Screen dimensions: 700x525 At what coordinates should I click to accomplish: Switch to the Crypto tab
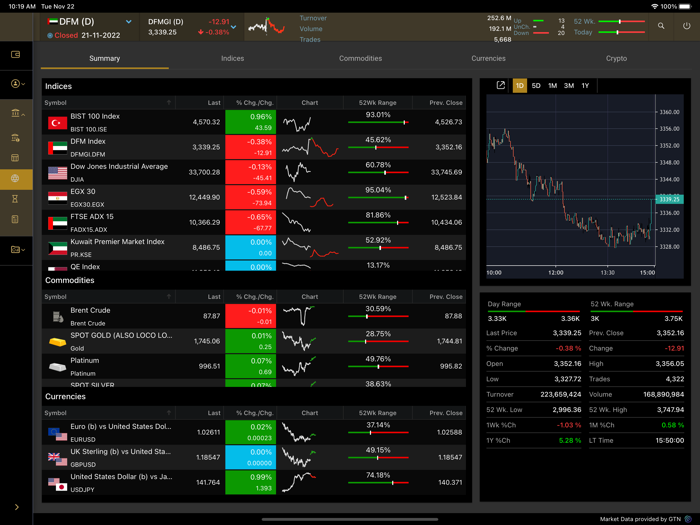tap(616, 58)
